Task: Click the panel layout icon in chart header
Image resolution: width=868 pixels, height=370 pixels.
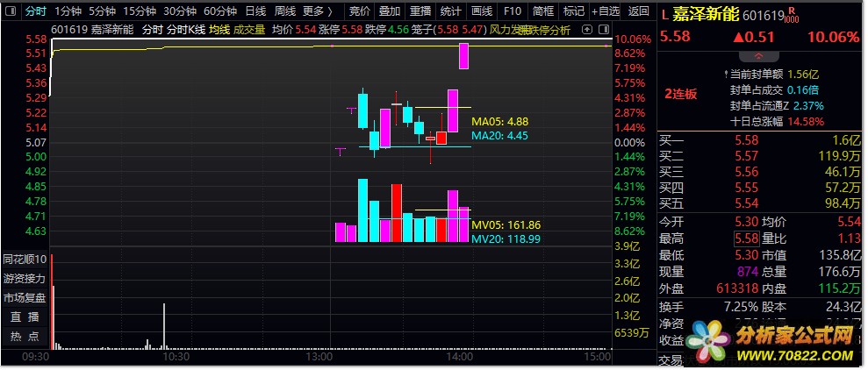Action: 605,30
